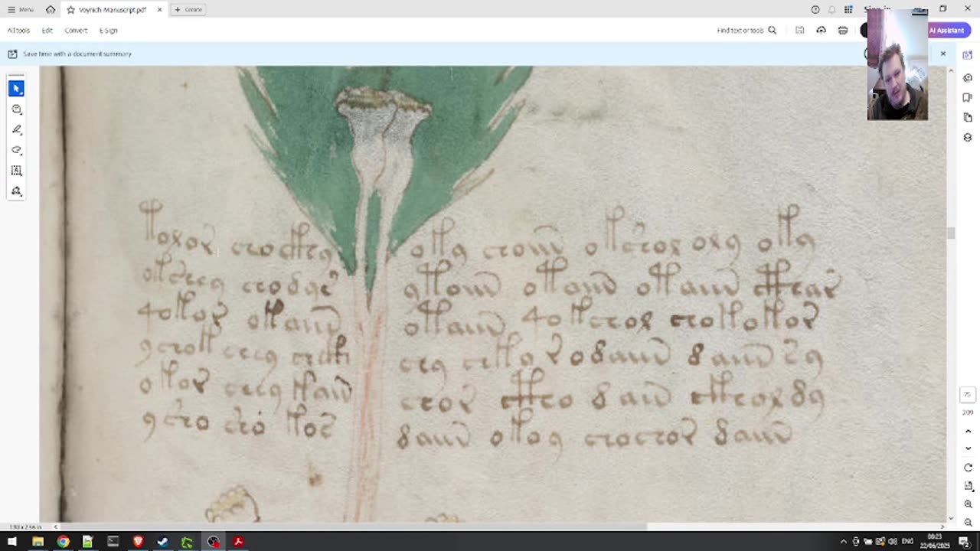Open File Explorer from taskbar

[x=38, y=542]
